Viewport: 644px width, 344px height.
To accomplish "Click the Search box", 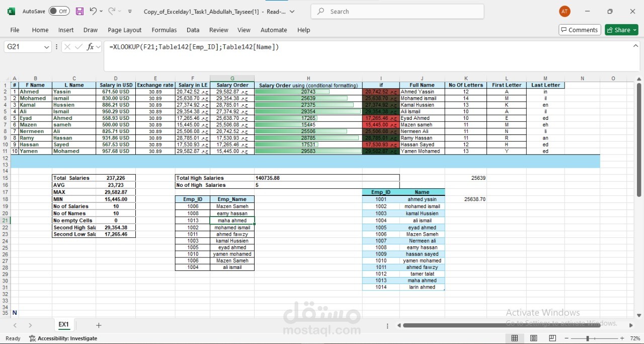I will point(397,12).
